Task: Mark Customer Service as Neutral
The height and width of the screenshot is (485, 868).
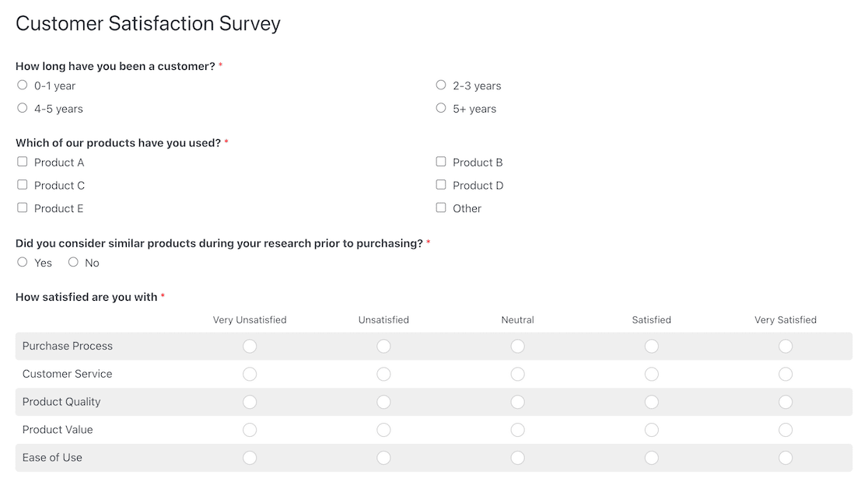Action: 517,375
